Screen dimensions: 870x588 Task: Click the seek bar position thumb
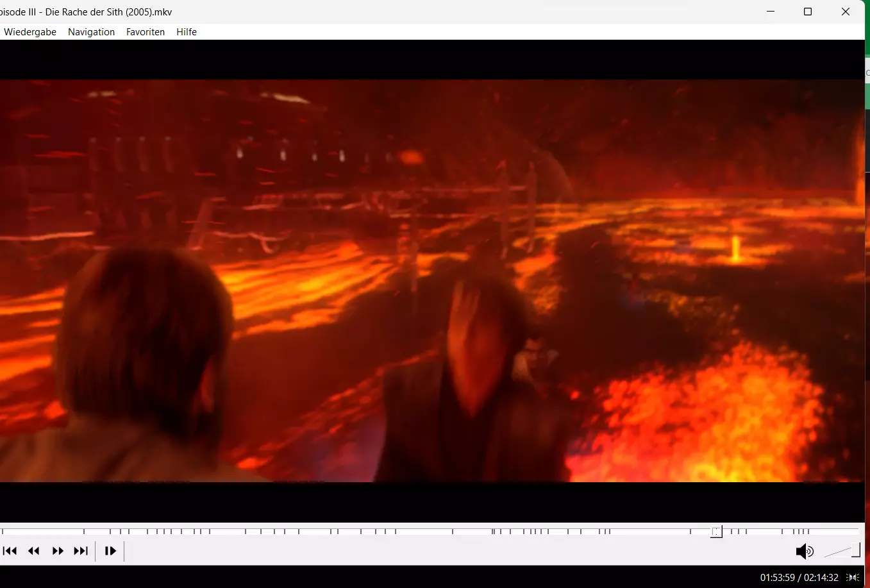[x=717, y=532]
